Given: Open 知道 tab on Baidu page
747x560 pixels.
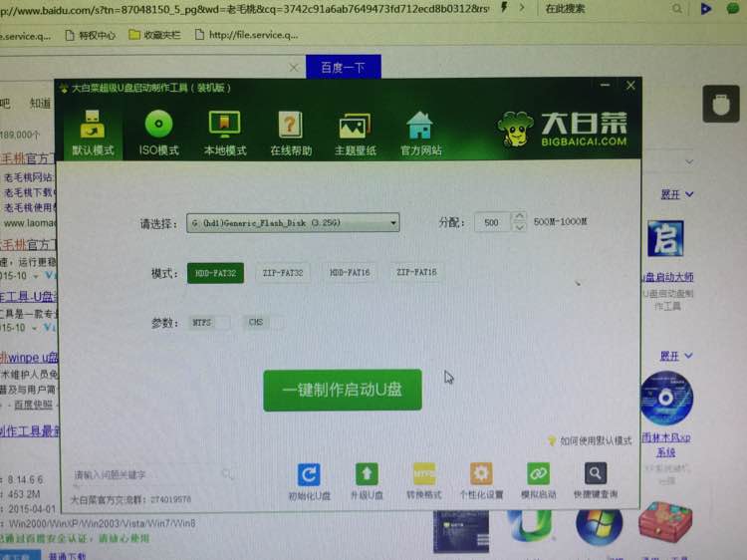Looking at the screenshot, I should point(40,103).
